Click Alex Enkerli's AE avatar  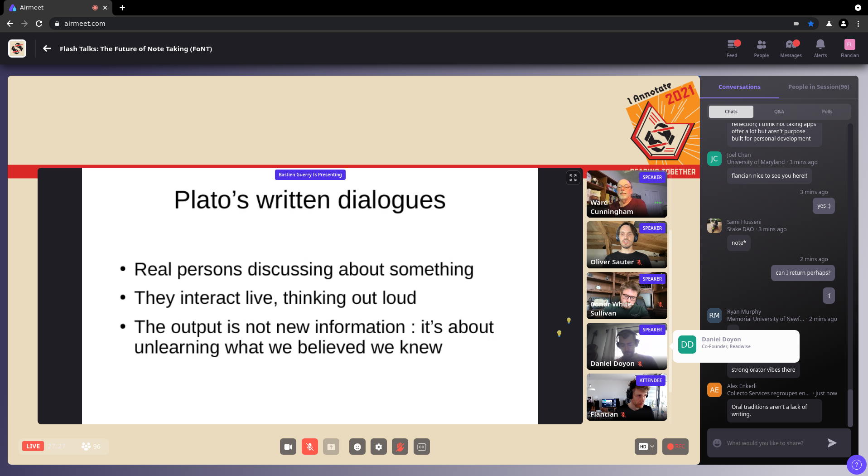click(x=714, y=390)
